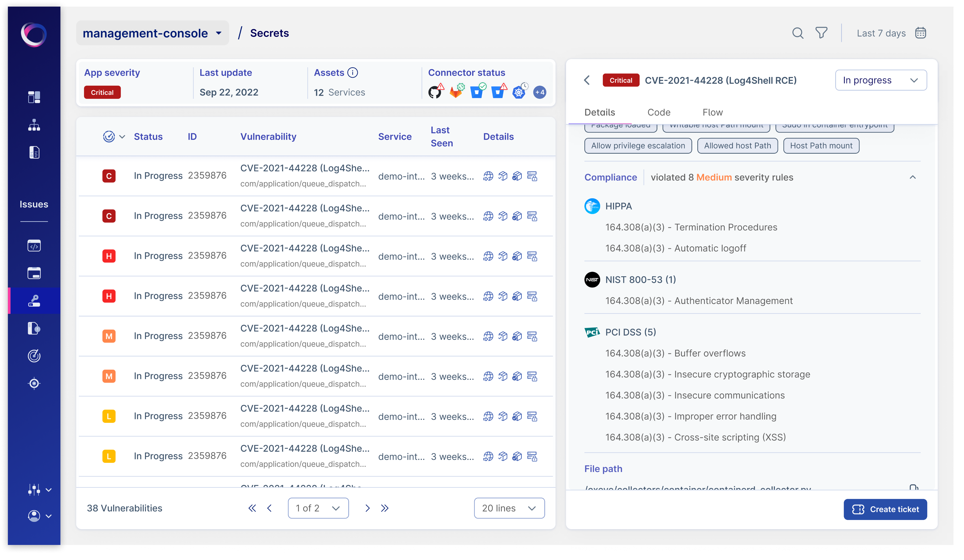
Task: Sort by the Vulnerability column header
Action: tap(268, 136)
